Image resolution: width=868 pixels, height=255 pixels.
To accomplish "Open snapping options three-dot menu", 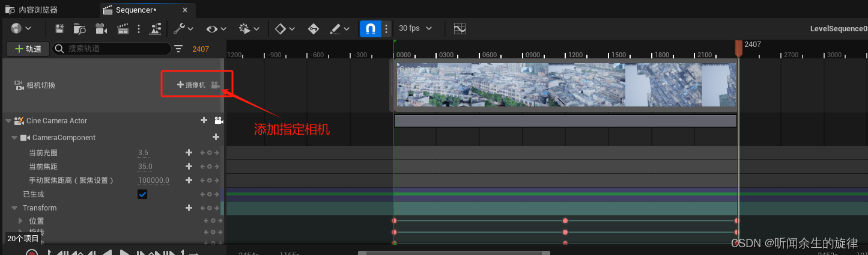I will (386, 28).
